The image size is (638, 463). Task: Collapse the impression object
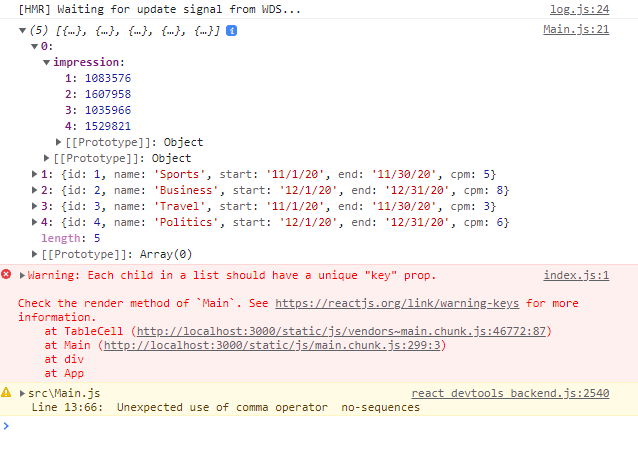pos(46,62)
